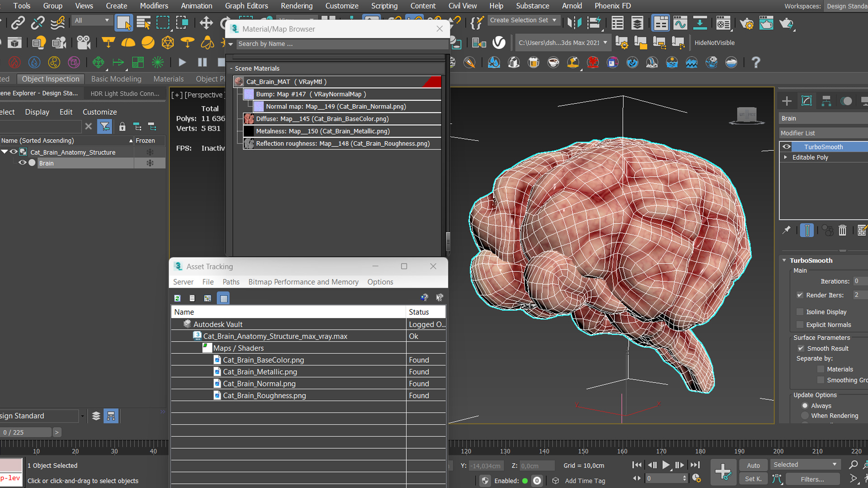Open the Create Selection Set dropdown

pyautogui.click(x=524, y=20)
